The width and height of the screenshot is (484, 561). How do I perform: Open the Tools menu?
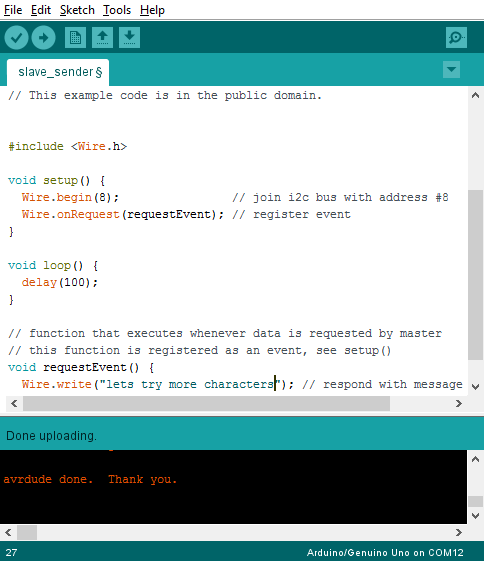coord(117,10)
